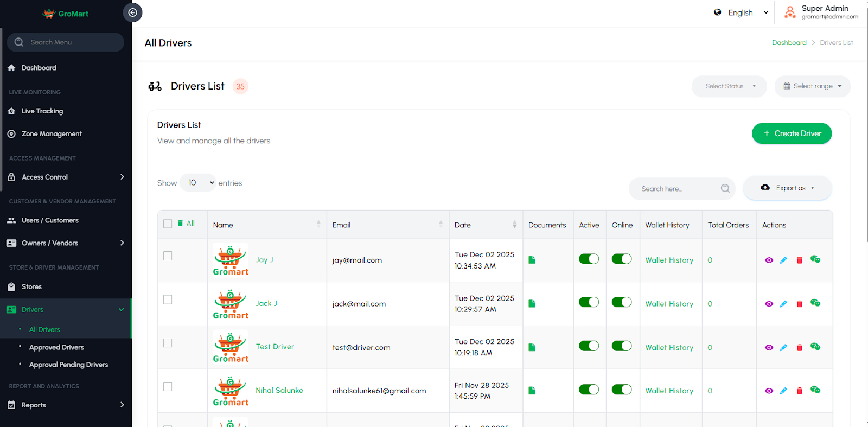The width and height of the screenshot is (868, 427).
Task: Collapse sidebar with the arrow circle icon
Action: click(132, 12)
